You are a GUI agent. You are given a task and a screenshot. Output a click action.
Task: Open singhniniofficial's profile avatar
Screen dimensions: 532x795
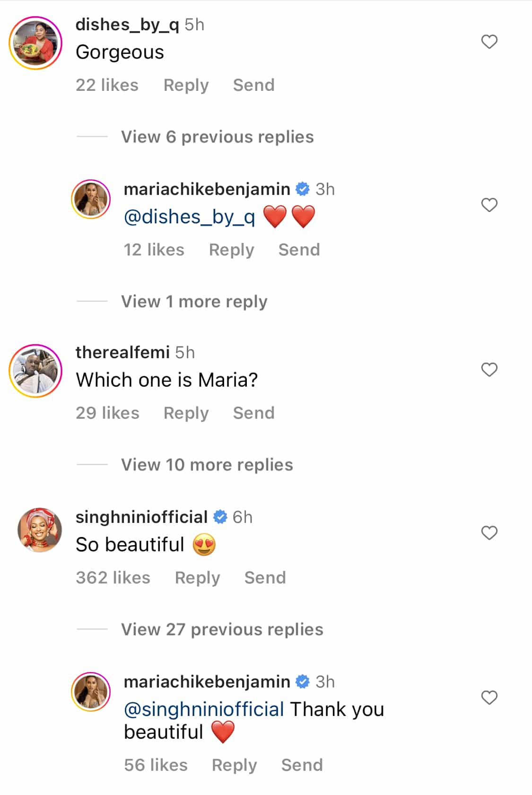pos(40,530)
